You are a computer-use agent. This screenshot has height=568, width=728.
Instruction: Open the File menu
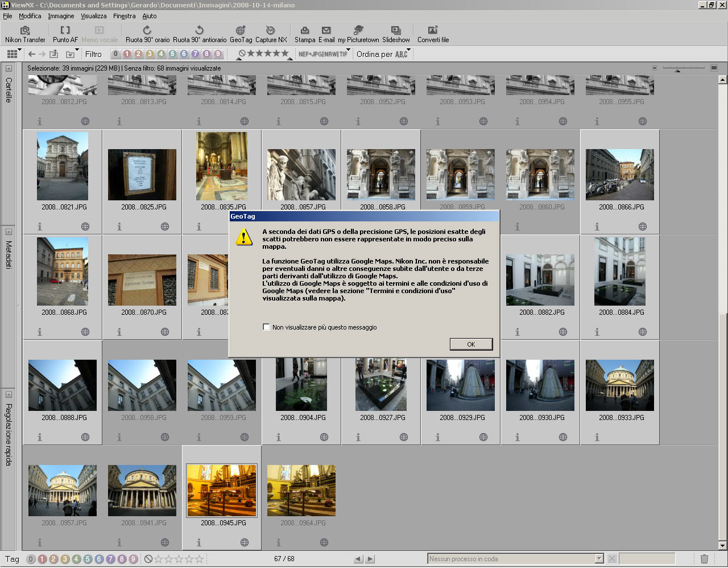coord(7,16)
